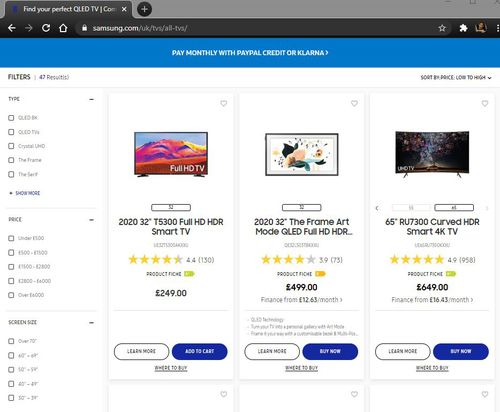Select the £1500 - £2800 price filter
Screen dimensions: 500x412
(11, 267)
